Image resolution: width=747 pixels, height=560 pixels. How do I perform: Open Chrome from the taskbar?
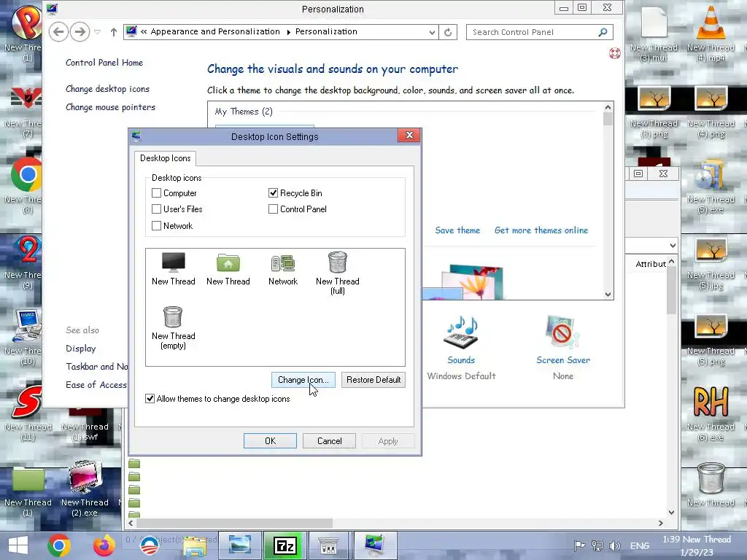59,545
